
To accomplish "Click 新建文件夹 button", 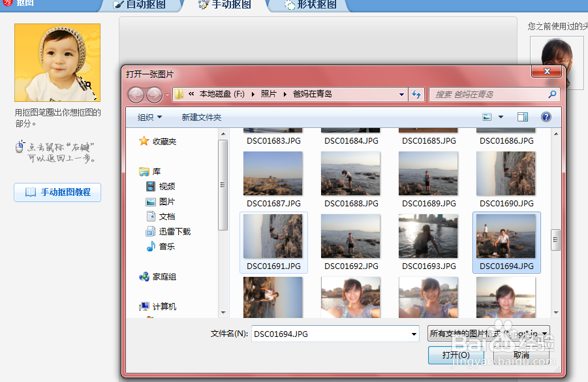I will (x=202, y=118).
